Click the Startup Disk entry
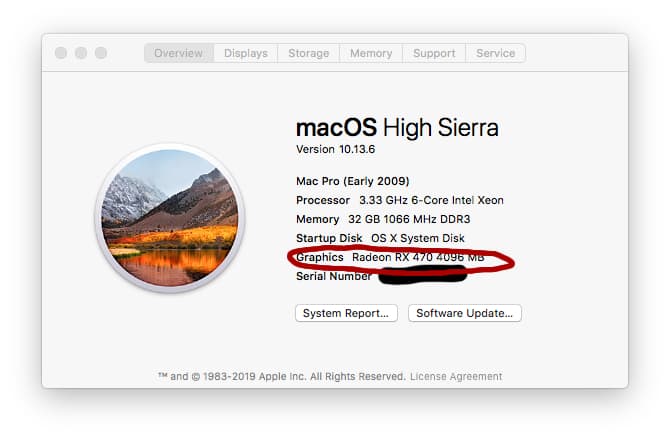The image size is (670, 438). 380,238
